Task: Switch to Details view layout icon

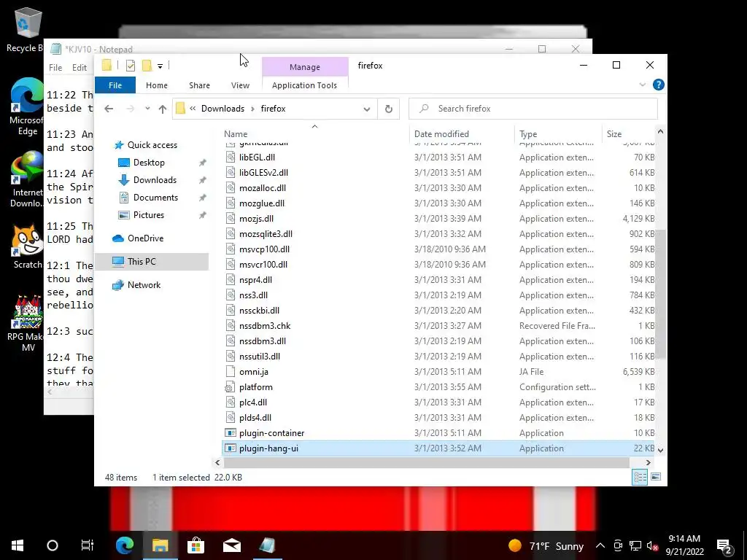Action: coord(640,477)
